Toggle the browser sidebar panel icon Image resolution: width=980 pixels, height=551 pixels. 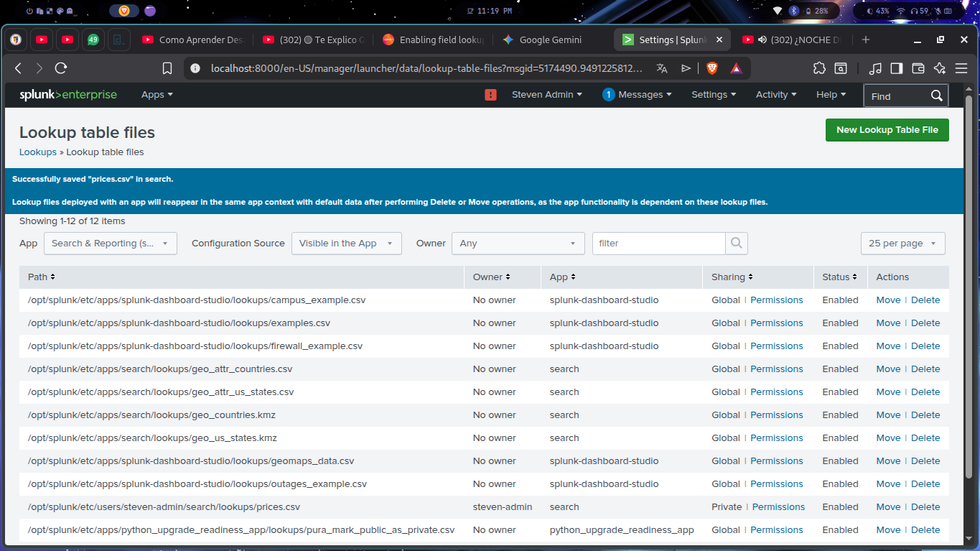click(x=896, y=68)
